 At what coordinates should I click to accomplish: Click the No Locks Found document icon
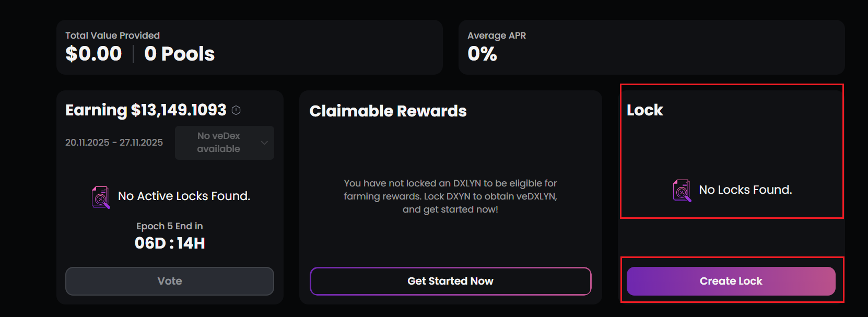(x=682, y=191)
